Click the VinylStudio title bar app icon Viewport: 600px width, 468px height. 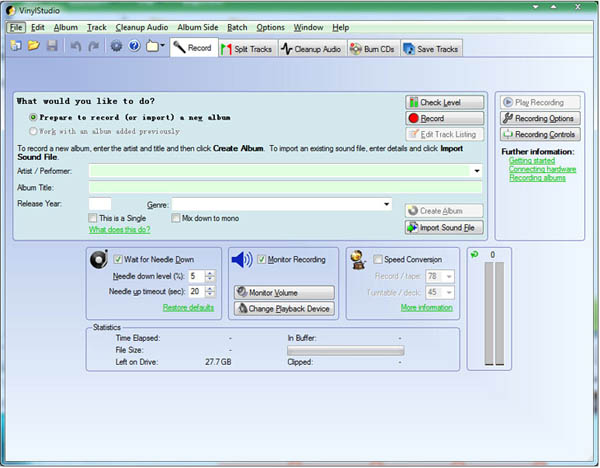(x=11, y=10)
